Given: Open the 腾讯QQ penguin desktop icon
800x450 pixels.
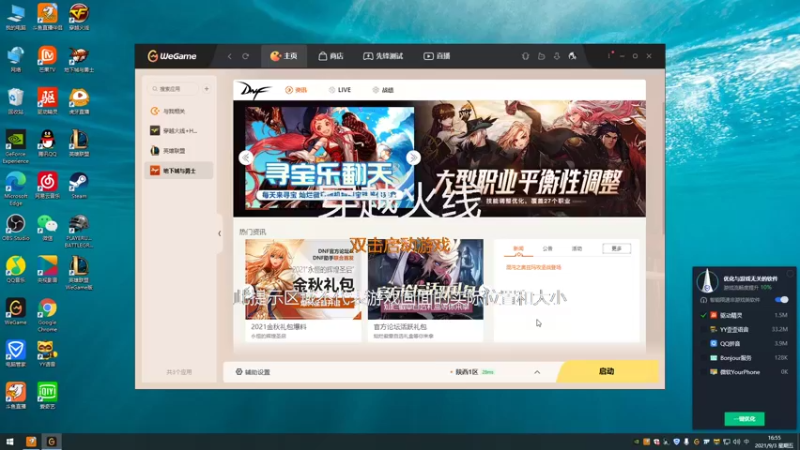Looking at the screenshot, I should pos(47,143).
